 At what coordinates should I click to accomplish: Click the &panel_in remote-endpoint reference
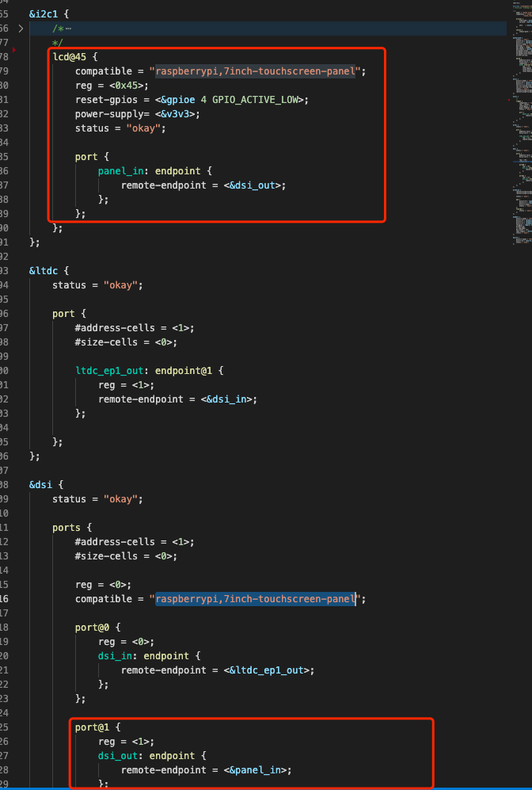pyautogui.click(x=255, y=770)
